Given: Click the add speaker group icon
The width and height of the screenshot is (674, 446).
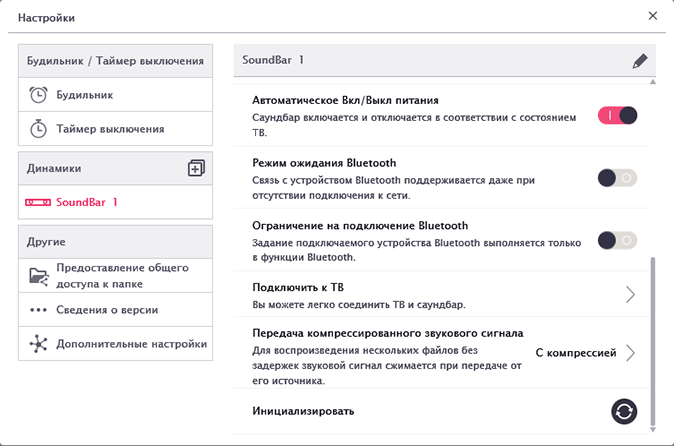Looking at the screenshot, I should pyautogui.click(x=196, y=169).
